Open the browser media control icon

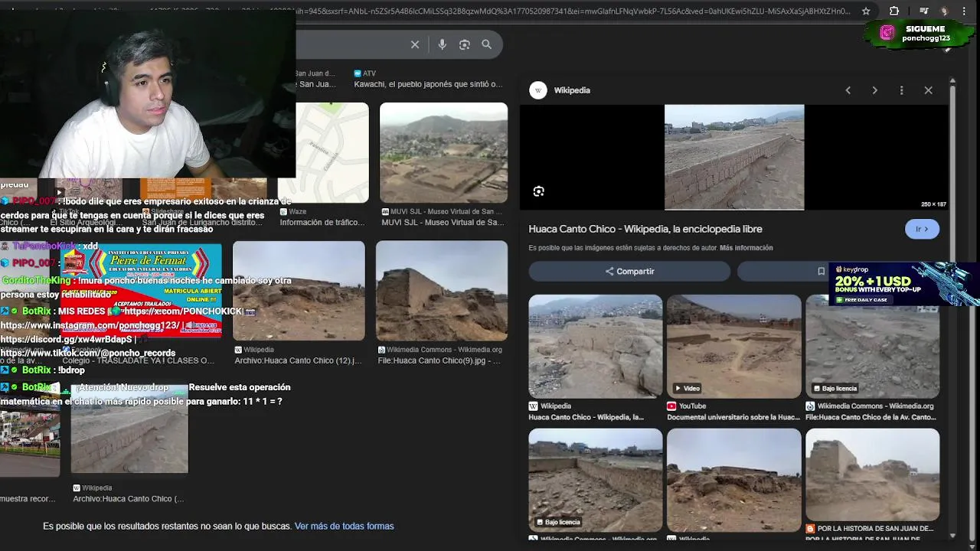tap(923, 11)
